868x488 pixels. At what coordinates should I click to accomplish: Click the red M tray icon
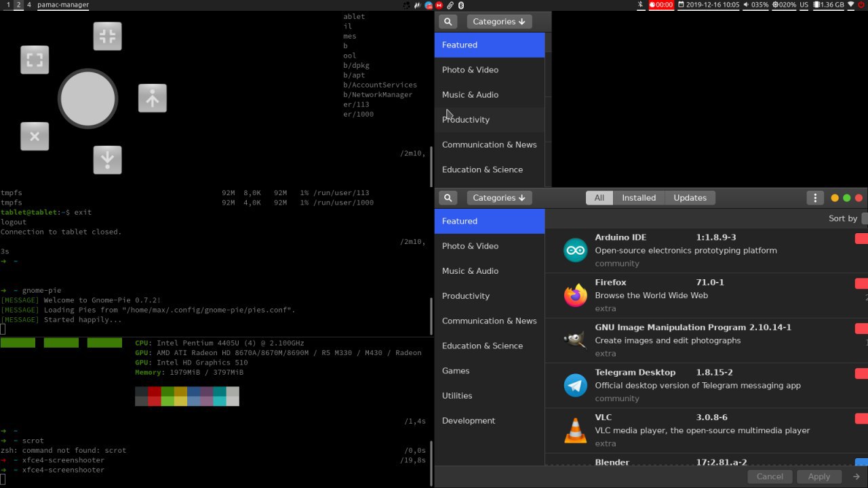[x=439, y=5]
